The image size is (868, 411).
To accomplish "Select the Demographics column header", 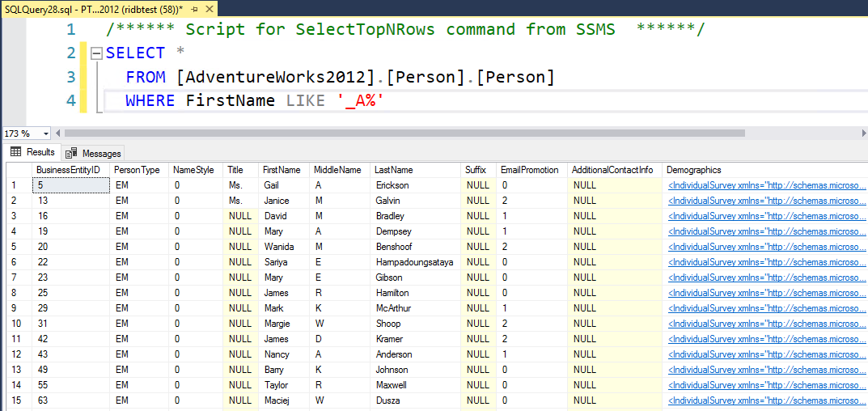I will click(765, 170).
